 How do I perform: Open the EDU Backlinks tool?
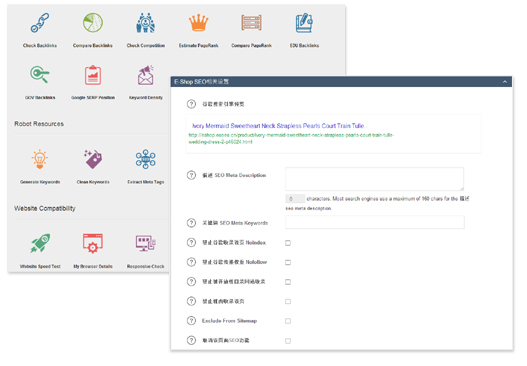(x=304, y=23)
